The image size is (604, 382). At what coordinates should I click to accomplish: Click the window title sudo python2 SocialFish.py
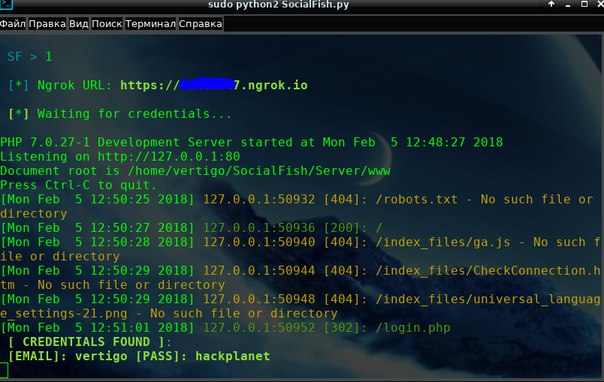point(279,5)
